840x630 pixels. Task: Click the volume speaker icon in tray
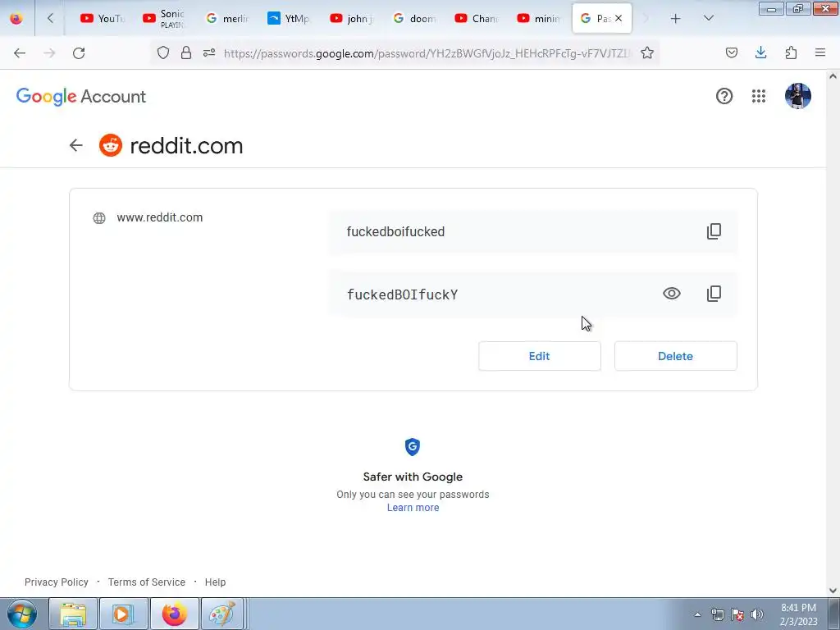click(x=757, y=614)
